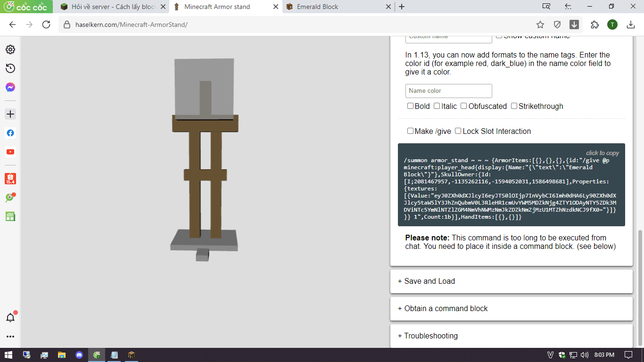
Task: Open a new browser tab
Action: point(402,7)
